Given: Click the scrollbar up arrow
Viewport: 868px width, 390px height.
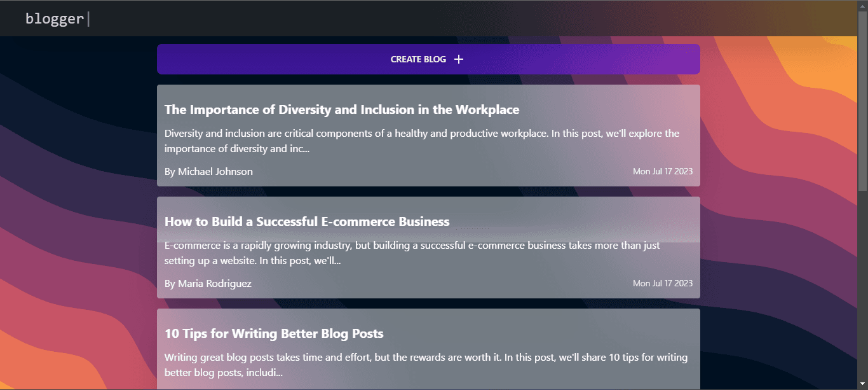Looking at the screenshot, I should (x=862, y=6).
